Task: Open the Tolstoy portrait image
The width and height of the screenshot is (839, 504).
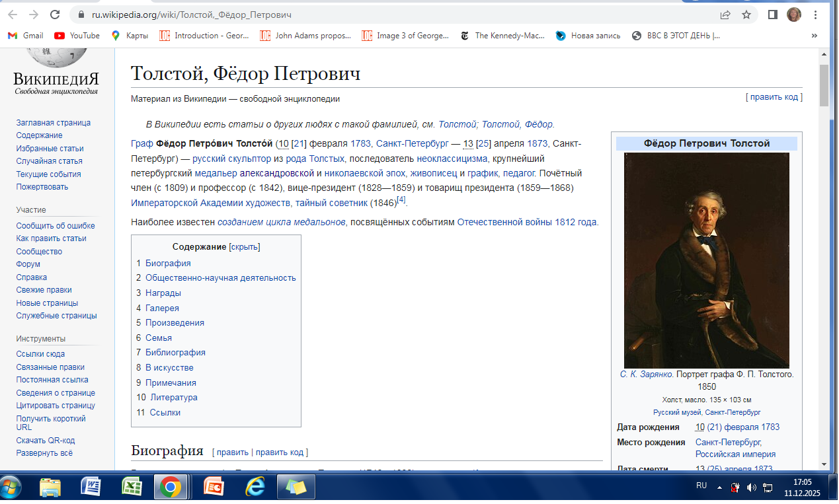Action: (706, 260)
